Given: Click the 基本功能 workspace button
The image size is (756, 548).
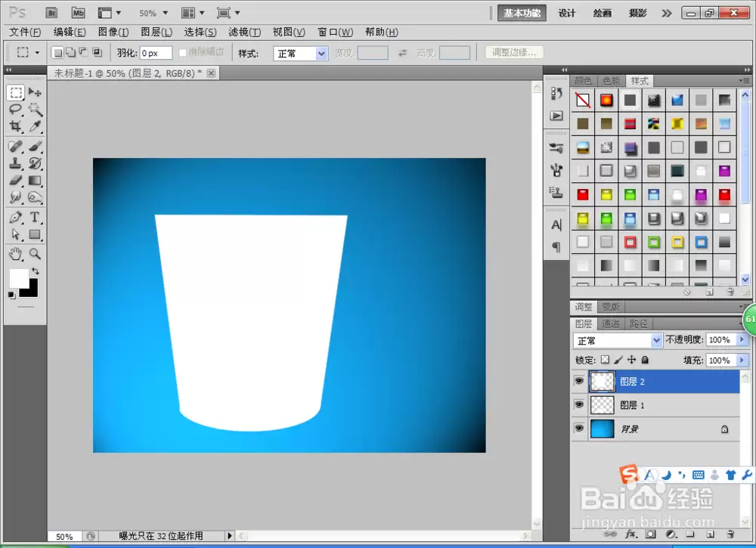Looking at the screenshot, I should point(522,13).
